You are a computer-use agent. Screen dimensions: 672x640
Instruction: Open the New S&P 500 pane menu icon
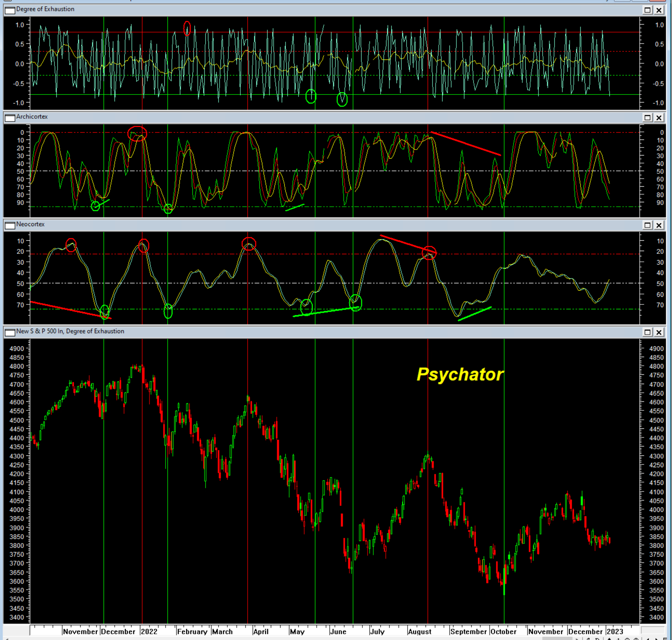click(x=10, y=332)
